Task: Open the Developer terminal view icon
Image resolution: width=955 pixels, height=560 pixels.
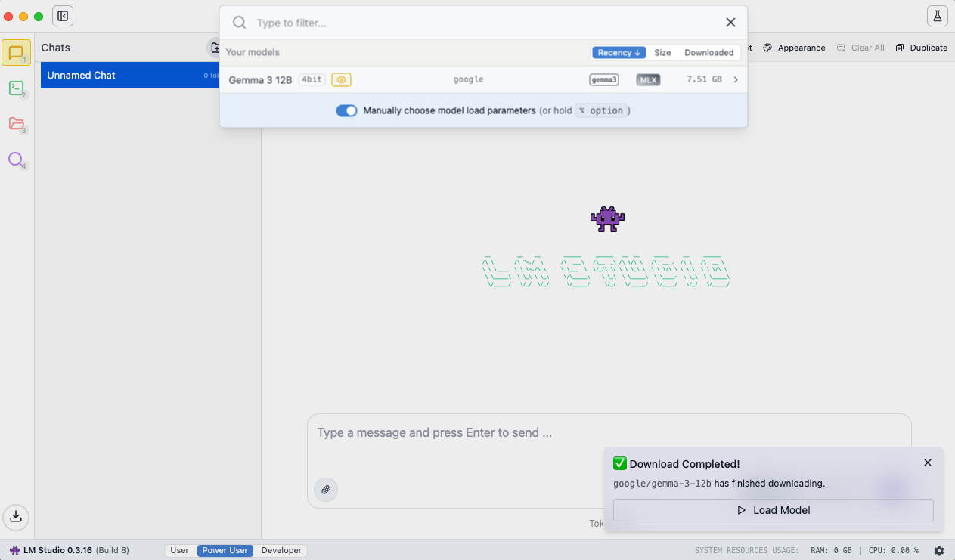Action: (x=16, y=88)
